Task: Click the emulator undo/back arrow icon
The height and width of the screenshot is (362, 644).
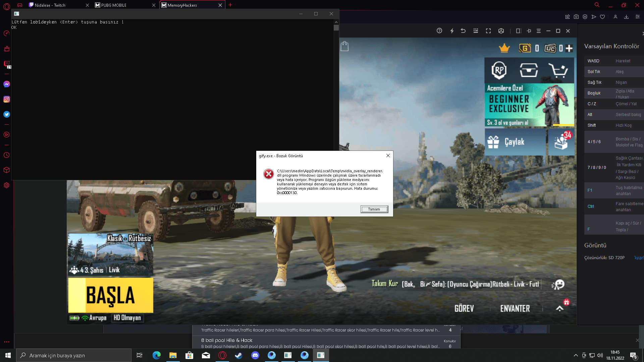Action: 463,31
